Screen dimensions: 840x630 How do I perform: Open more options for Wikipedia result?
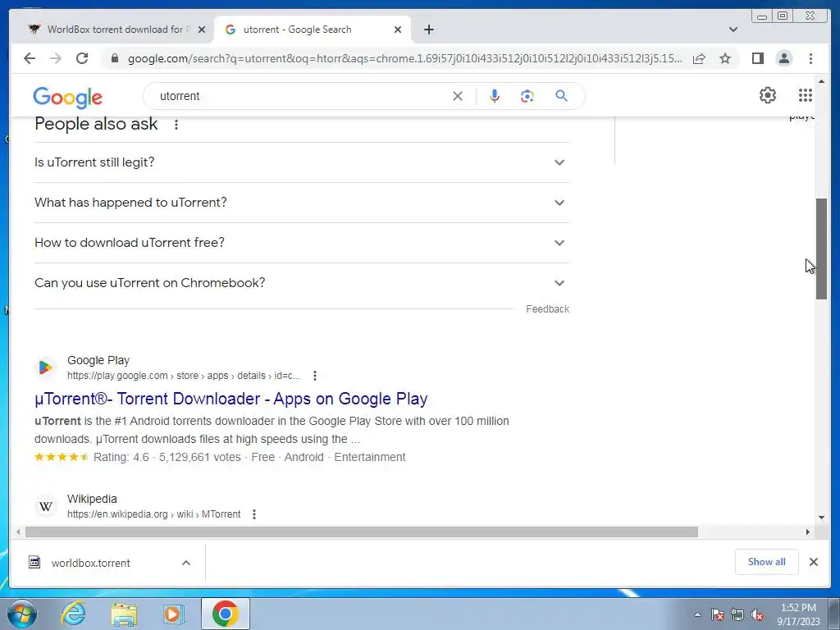point(254,514)
